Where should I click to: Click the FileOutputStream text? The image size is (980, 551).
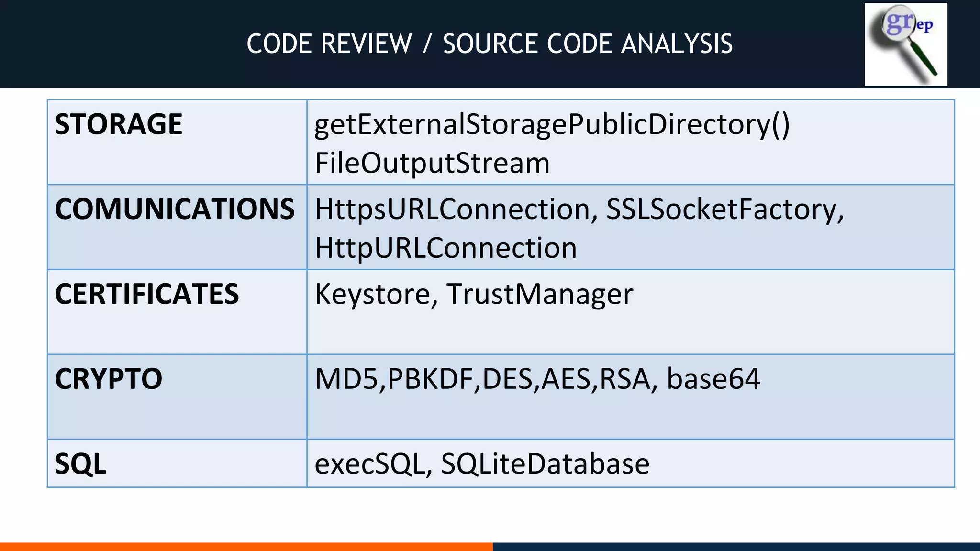[432, 163]
